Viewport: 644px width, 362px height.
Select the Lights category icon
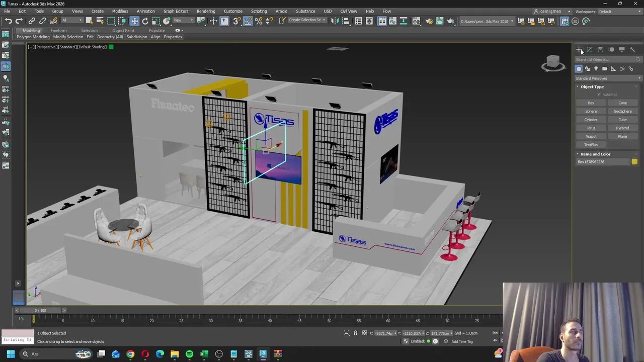coord(596,69)
